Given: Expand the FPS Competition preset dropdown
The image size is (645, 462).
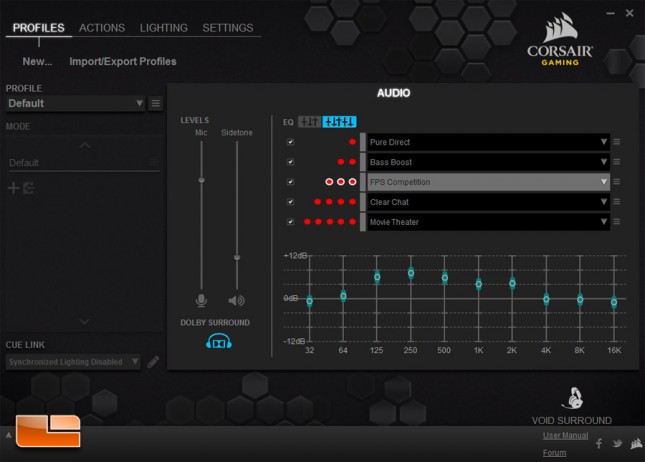Looking at the screenshot, I should point(488,181).
